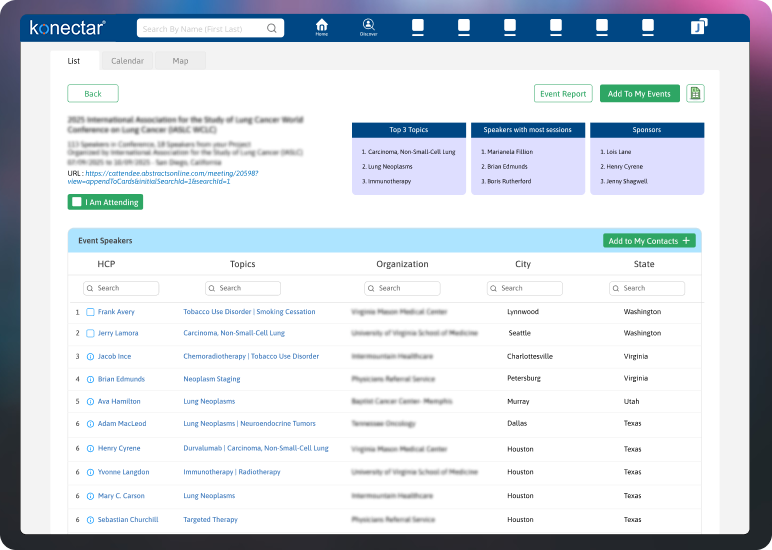
Task: Select Frank Avery's row checkbox
Action: 90,312
